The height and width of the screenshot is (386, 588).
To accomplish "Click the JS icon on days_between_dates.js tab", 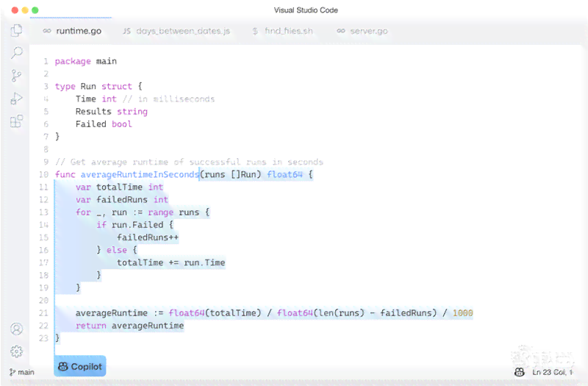I will (126, 31).
